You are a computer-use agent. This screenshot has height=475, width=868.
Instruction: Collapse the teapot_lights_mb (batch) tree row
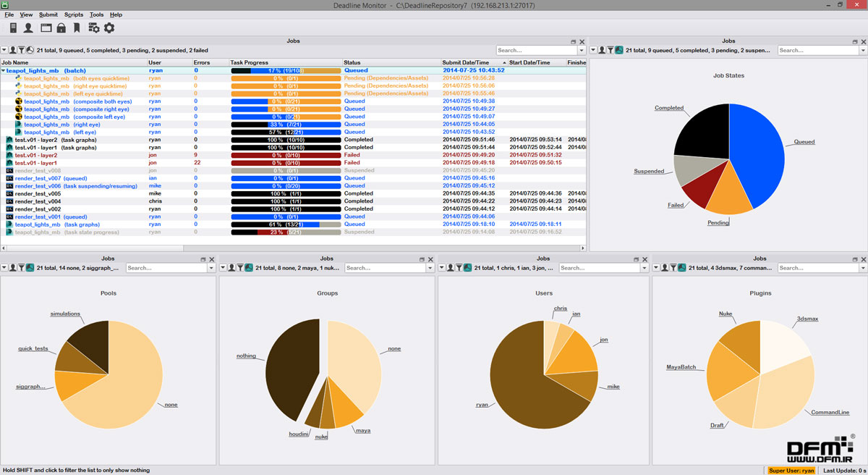pyautogui.click(x=3, y=71)
